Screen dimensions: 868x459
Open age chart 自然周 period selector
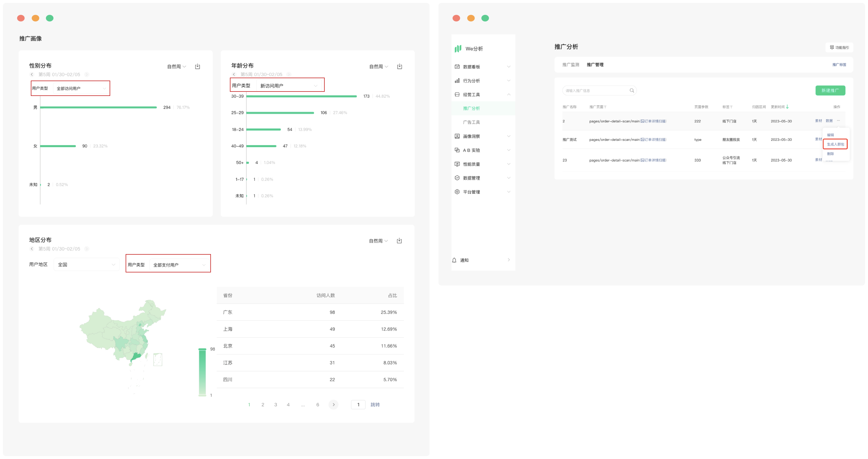click(x=378, y=67)
